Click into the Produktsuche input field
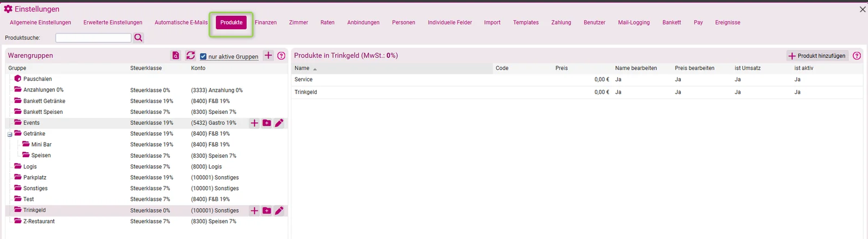The height and width of the screenshot is (239, 868). (x=93, y=37)
